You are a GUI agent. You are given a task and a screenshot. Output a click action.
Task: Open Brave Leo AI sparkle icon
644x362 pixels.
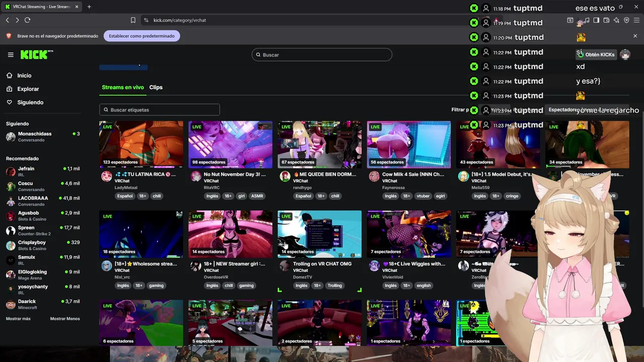(616, 20)
